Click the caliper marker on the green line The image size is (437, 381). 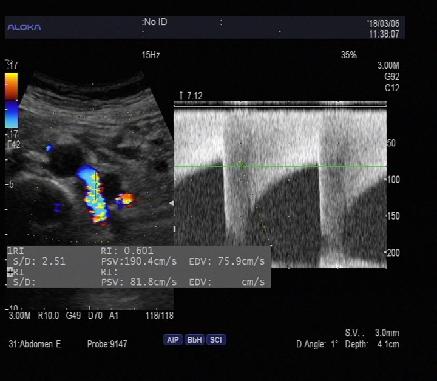pyautogui.click(x=242, y=165)
